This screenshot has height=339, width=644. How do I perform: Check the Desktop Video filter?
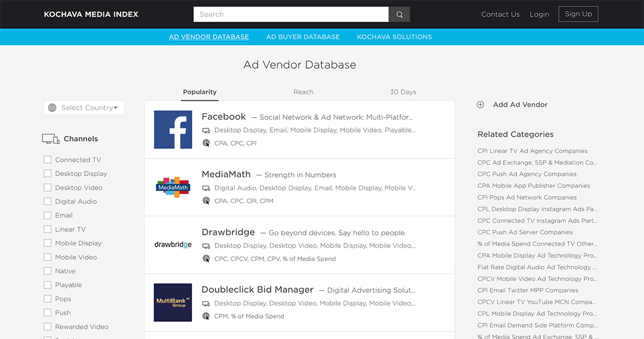tap(48, 187)
